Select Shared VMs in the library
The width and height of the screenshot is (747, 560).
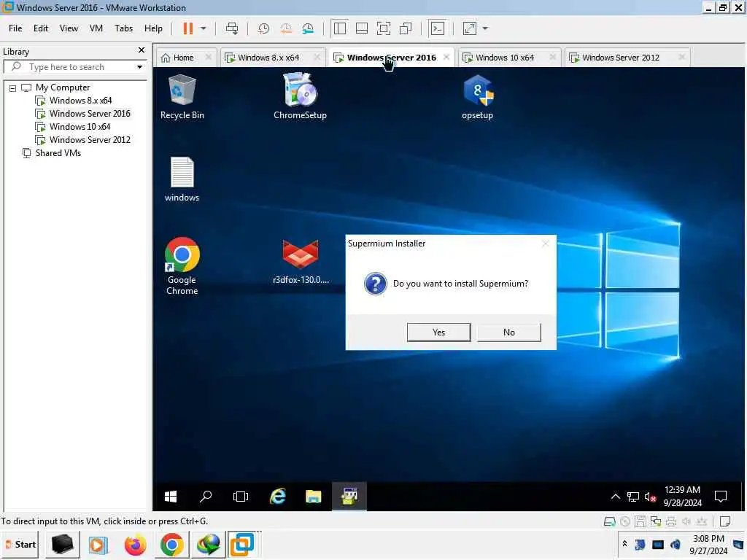click(58, 153)
